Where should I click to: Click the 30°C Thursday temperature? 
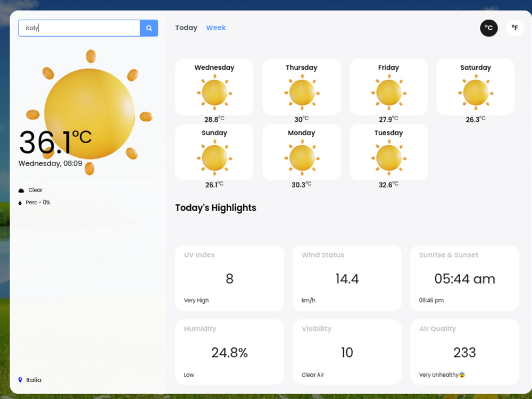click(302, 119)
